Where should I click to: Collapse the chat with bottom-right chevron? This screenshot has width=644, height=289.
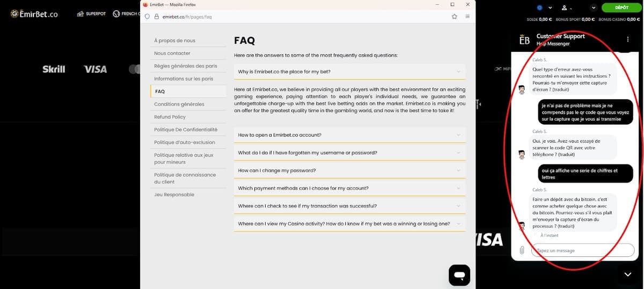pos(628,275)
